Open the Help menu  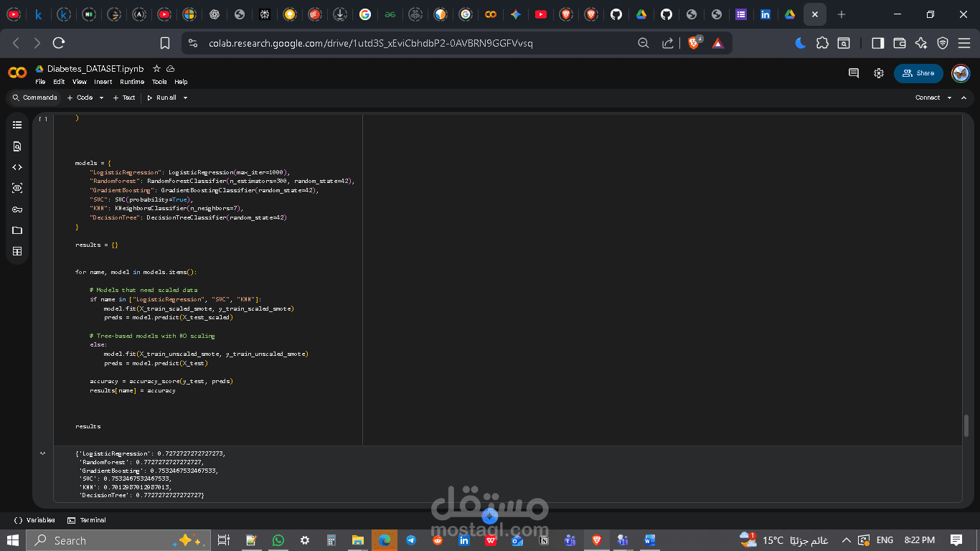(x=181, y=82)
